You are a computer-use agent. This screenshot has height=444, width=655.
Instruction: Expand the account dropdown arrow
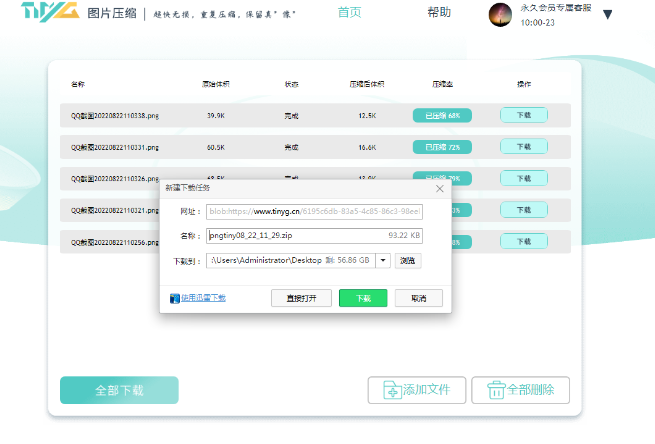point(608,15)
